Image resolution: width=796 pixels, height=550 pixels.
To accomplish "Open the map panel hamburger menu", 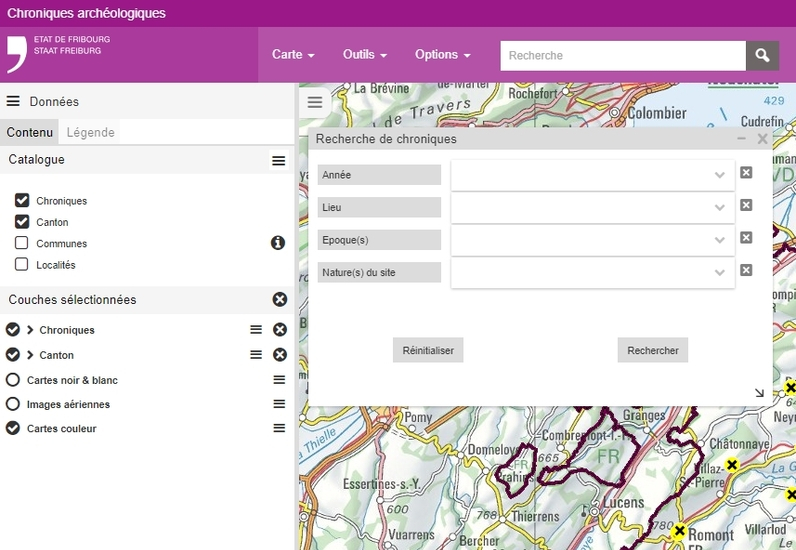I will point(315,102).
